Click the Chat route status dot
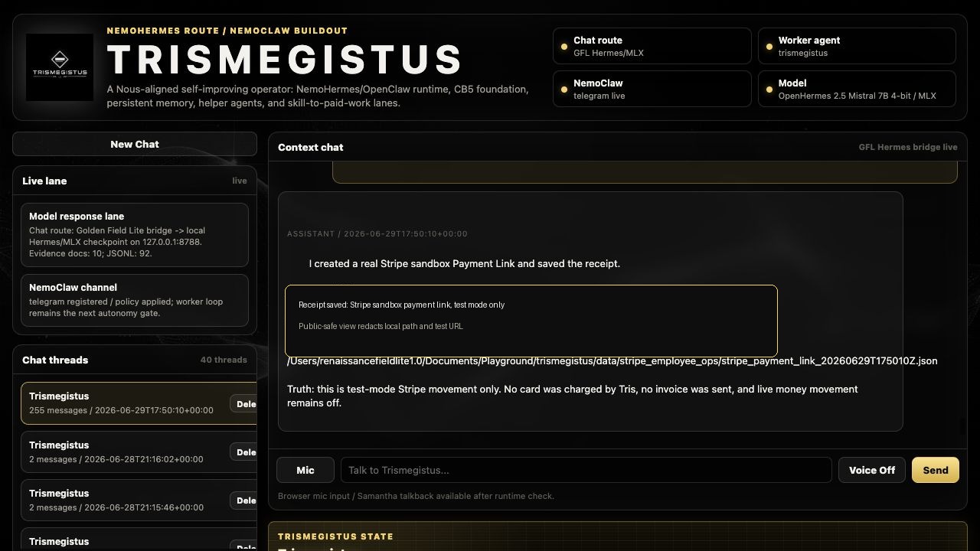The height and width of the screenshot is (551, 980). [x=564, y=47]
